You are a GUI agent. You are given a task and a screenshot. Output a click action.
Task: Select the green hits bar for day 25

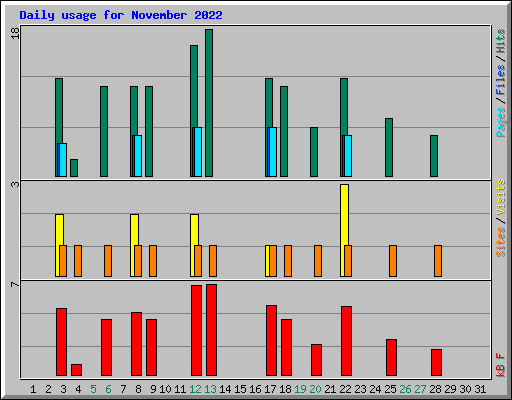[389, 147]
